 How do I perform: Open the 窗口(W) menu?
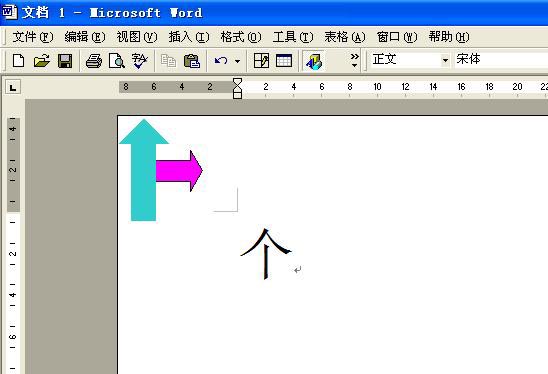pos(397,37)
